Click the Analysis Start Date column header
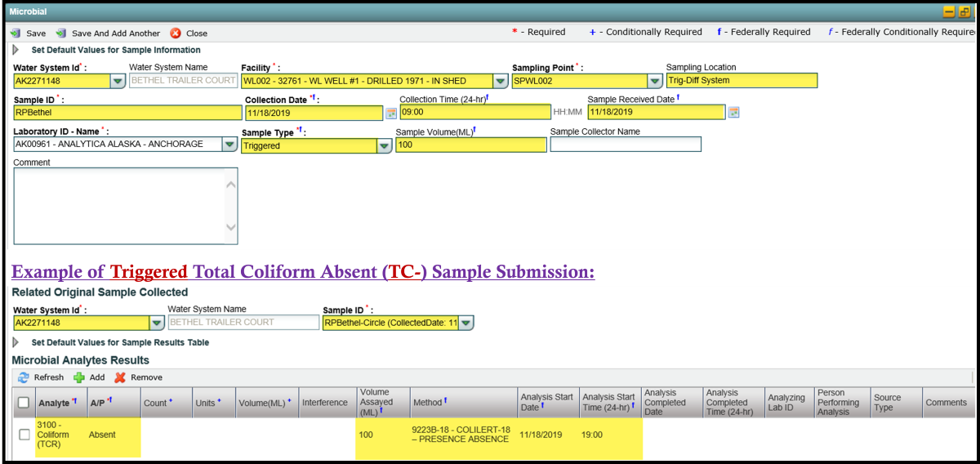Viewport: 980px width, 464px height. tap(548, 401)
